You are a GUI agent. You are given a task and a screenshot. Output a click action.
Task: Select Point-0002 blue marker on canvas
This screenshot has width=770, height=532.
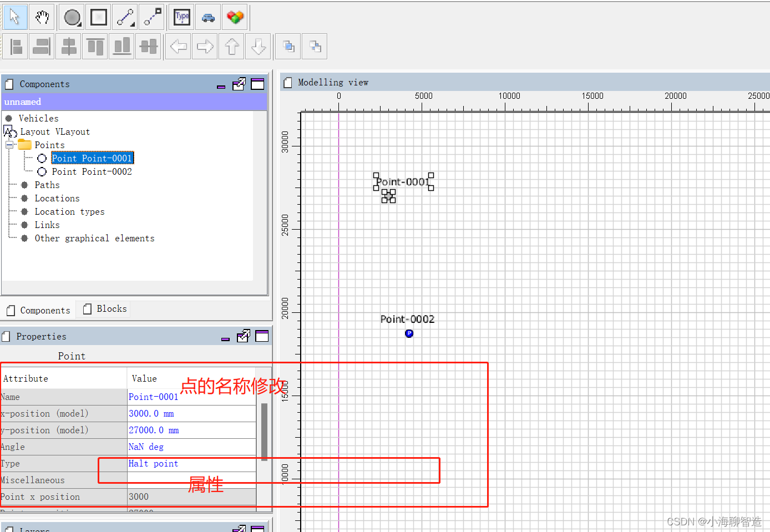point(409,333)
